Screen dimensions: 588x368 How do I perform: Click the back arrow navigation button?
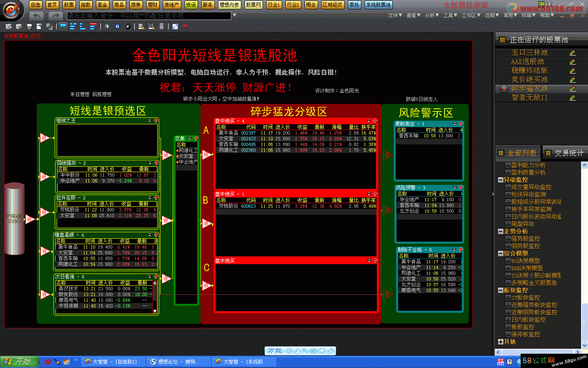[x=36, y=16]
